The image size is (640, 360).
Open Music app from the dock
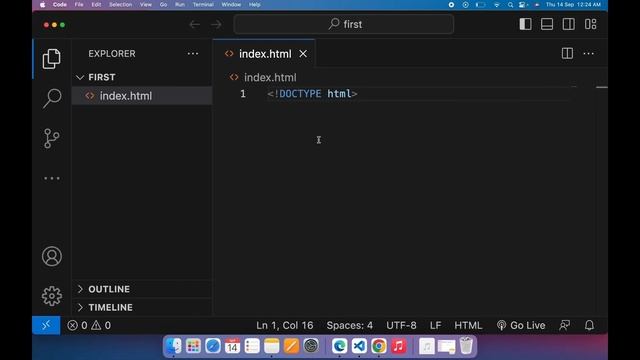click(398, 346)
